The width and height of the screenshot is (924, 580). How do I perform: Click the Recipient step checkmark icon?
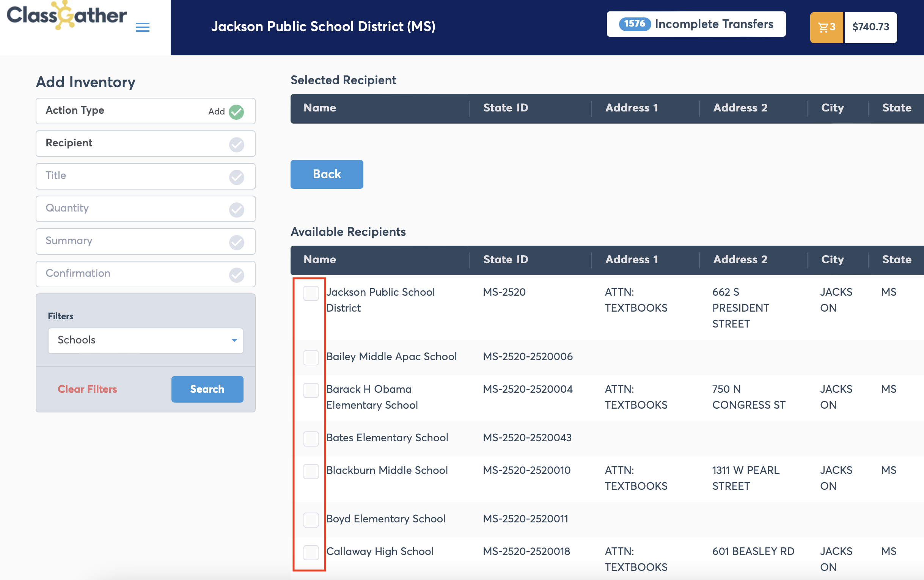[236, 144]
